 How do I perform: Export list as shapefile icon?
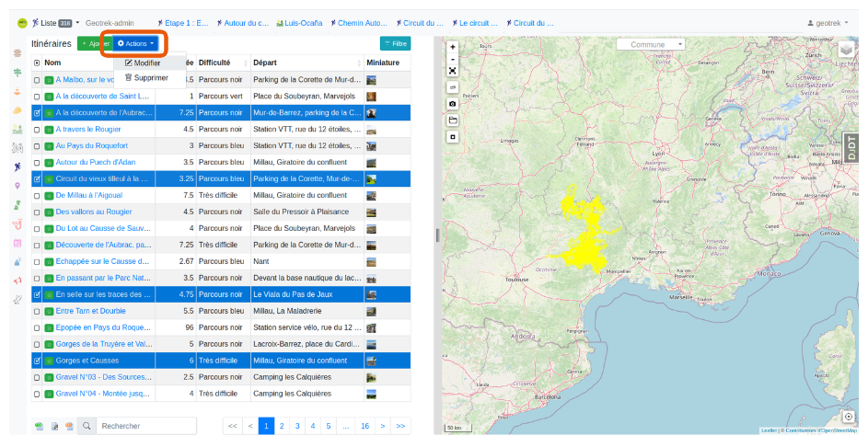coord(54,426)
